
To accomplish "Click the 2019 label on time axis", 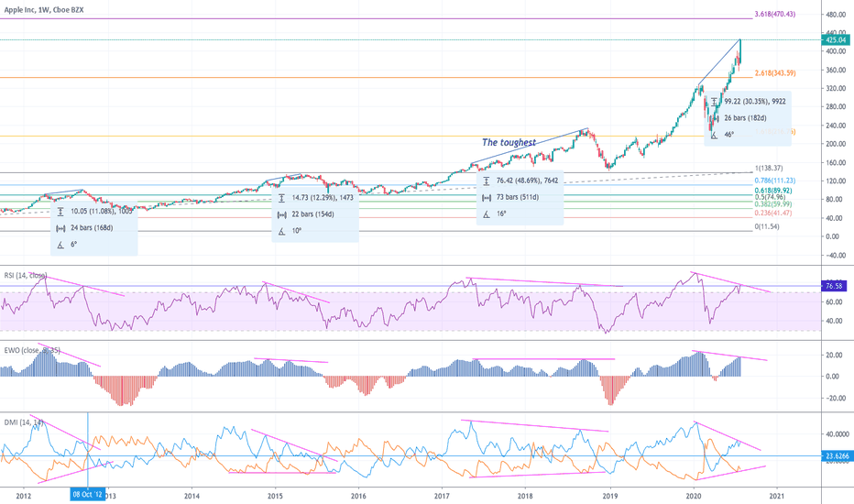I will (609, 496).
